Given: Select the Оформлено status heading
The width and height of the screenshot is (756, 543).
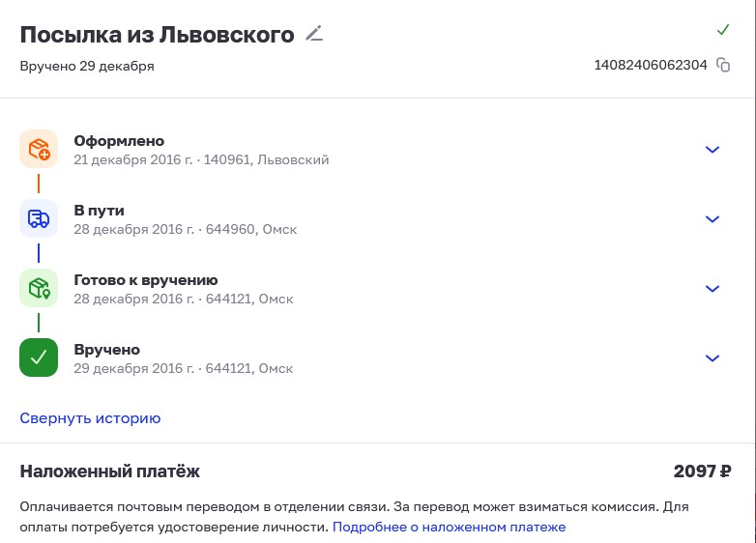Looking at the screenshot, I should pyautogui.click(x=119, y=141).
